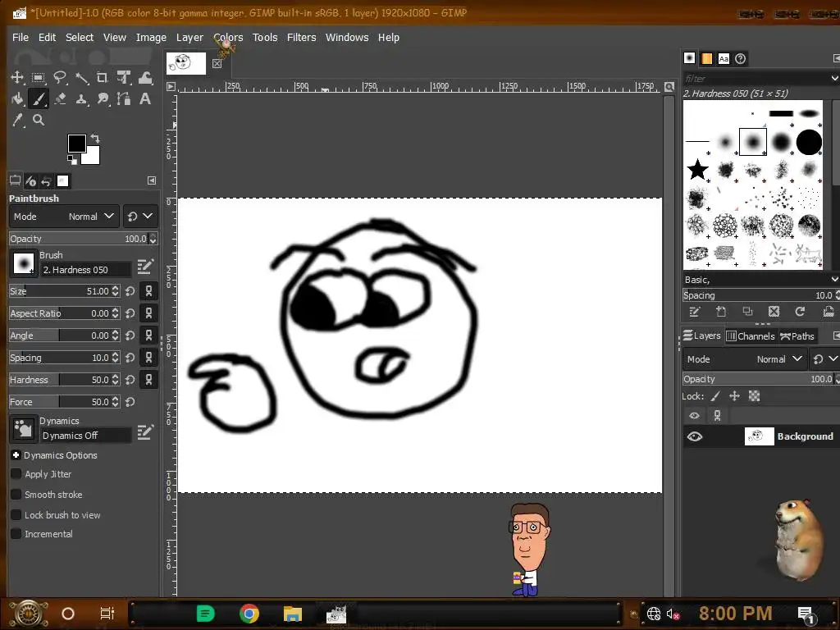Screen dimensions: 840x630
Task: Select the Smudge tool
Action: (x=103, y=98)
